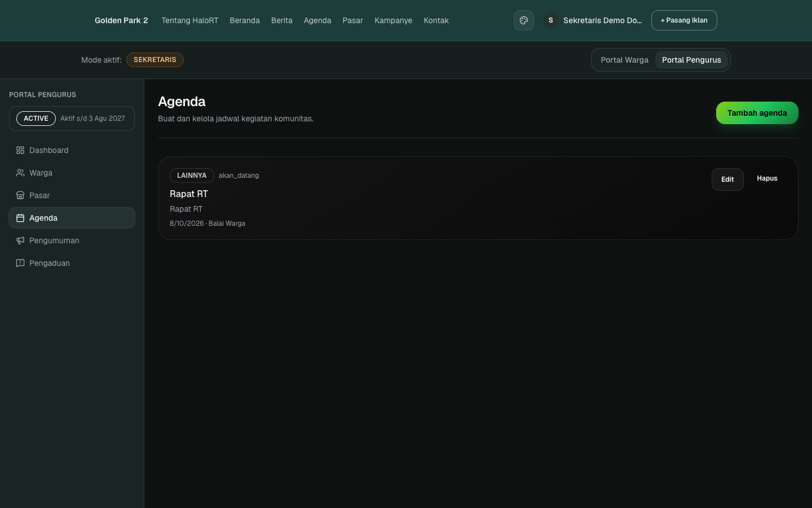The height and width of the screenshot is (508, 812).
Task: Click the S user avatar circle
Action: pos(551,20)
